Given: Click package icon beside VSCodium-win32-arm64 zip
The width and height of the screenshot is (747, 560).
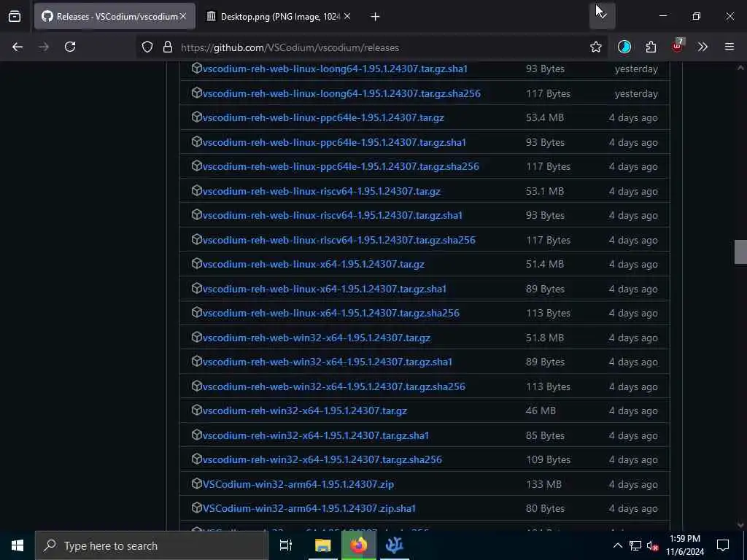Looking at the screenshot, I should point(196,483).
